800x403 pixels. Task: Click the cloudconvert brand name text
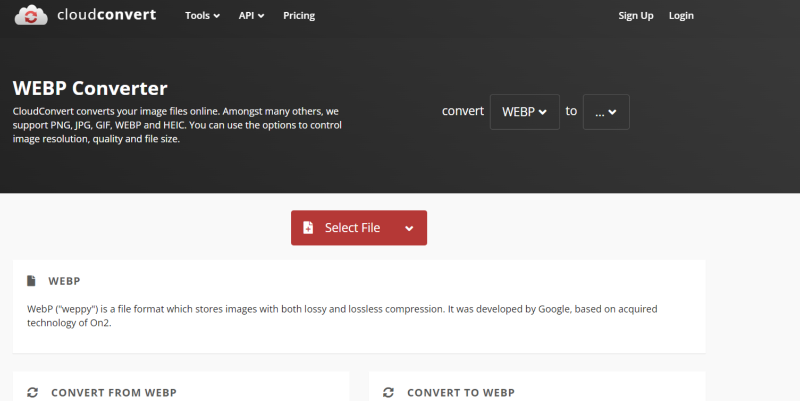[x=107, y=15]
